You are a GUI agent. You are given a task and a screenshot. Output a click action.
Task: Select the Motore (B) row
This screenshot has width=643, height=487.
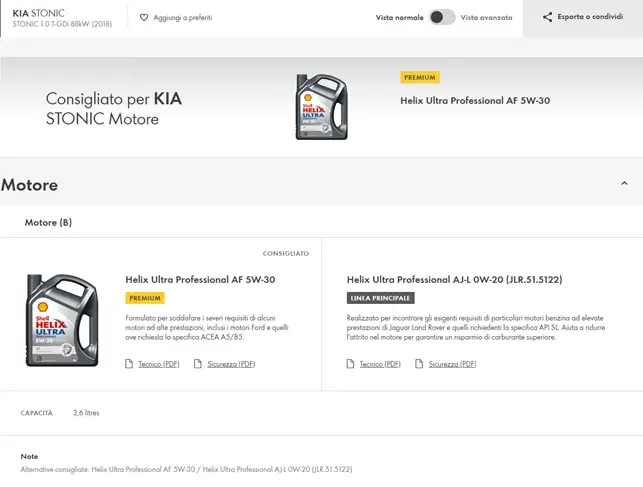(322, 222)
